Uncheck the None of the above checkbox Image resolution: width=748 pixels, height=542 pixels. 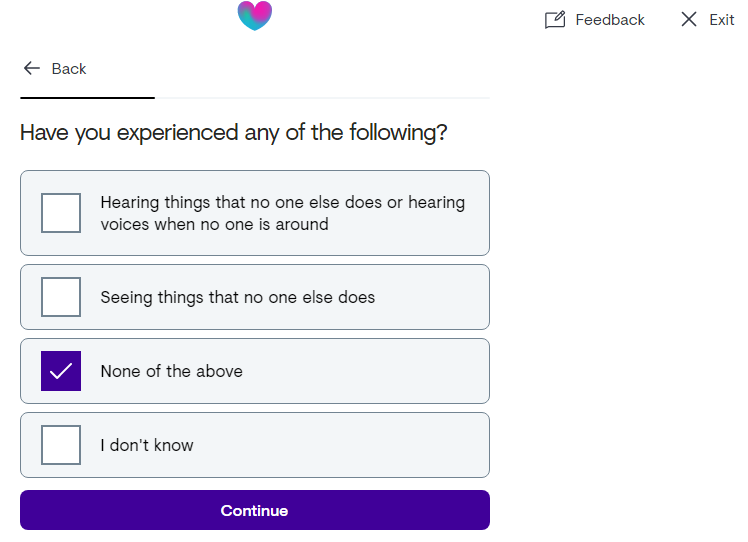pyautogui.click(x=61, y=371)
